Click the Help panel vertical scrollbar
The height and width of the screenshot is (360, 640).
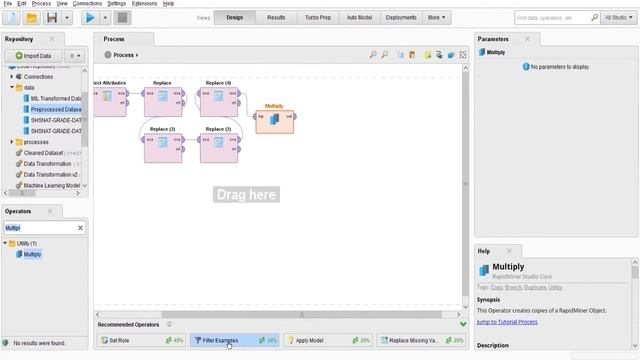pyautogui.click(x=635, y=272)
